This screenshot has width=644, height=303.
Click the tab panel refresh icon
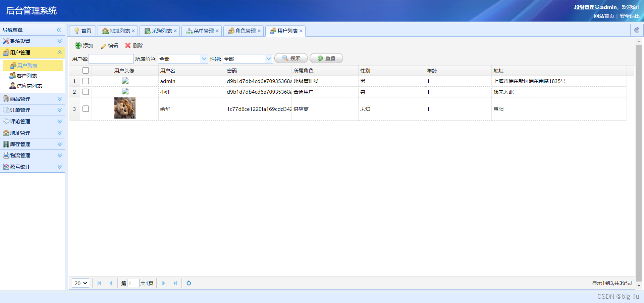pos(637,30)
